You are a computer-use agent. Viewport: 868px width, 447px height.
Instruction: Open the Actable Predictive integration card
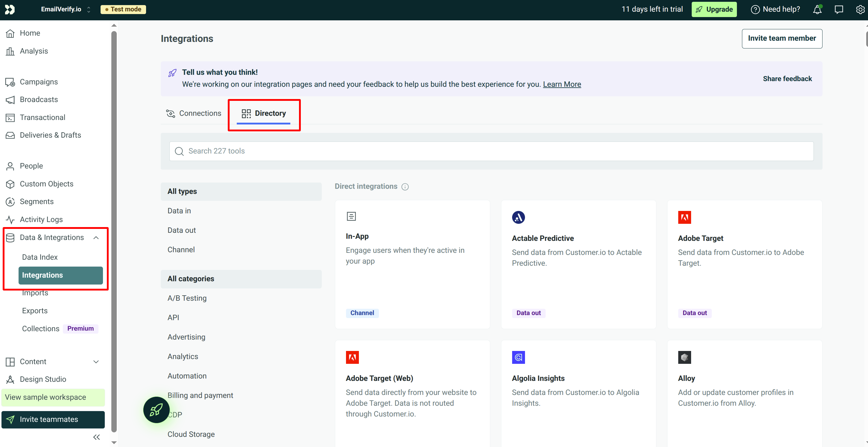point(578,264)
